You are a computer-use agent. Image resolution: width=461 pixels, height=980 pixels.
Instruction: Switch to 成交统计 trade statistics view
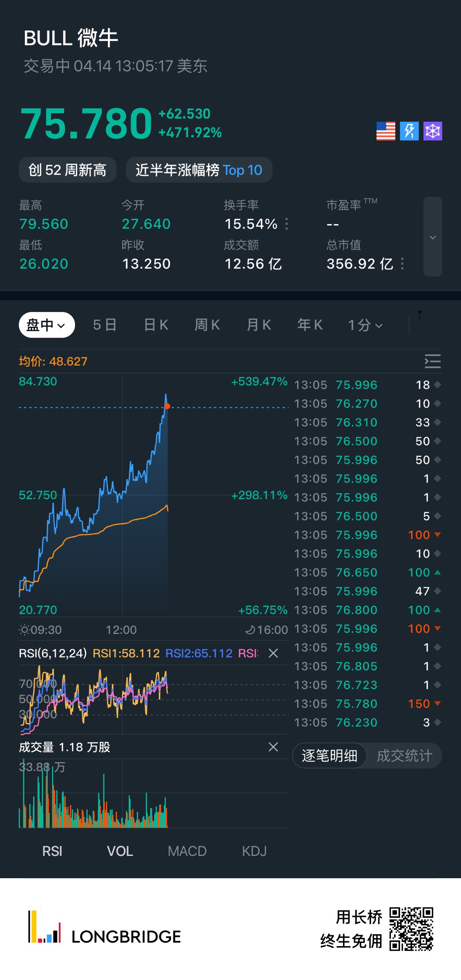tap(404, 756)
